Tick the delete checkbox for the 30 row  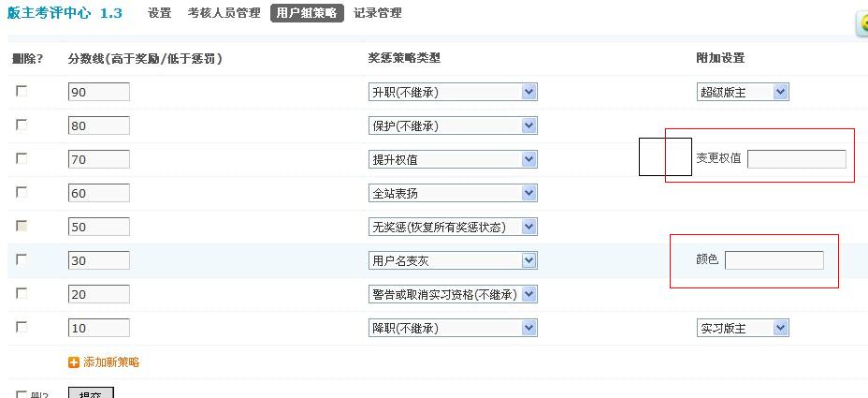(22, 259)
